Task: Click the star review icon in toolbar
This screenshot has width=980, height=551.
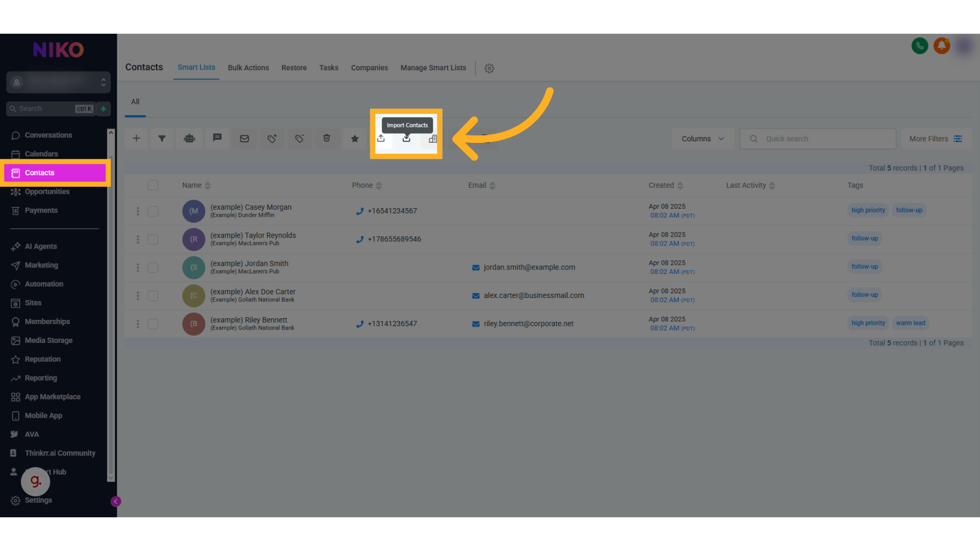Action: pos(355,139)
